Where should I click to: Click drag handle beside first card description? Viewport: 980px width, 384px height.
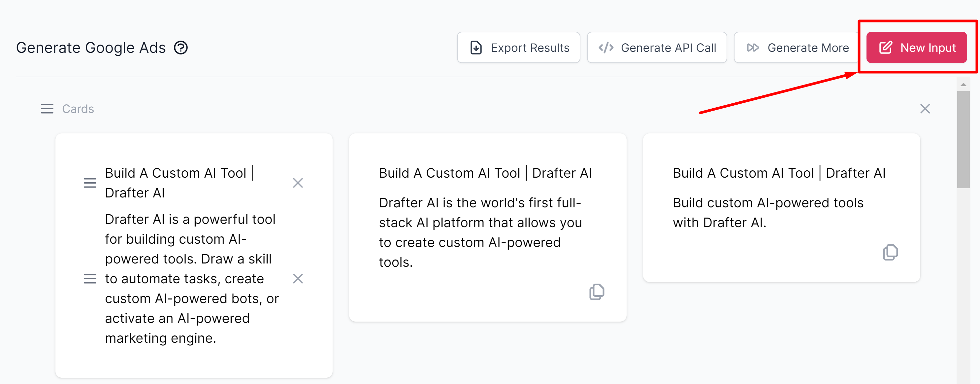click(90, 279)
